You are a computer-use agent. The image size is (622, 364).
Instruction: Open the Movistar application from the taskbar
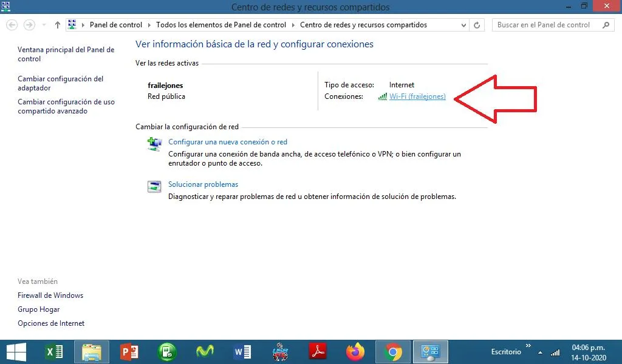pos(204,352)
